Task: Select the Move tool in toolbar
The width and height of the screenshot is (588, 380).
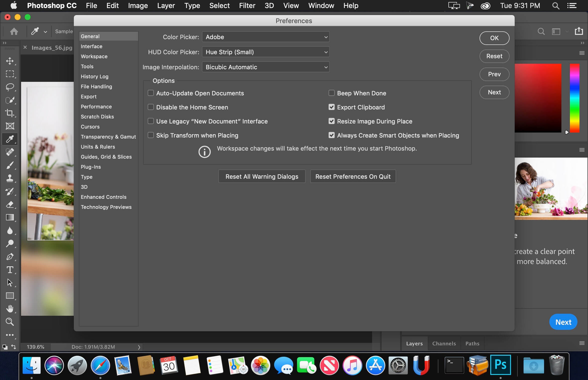Action: [10, 61]
